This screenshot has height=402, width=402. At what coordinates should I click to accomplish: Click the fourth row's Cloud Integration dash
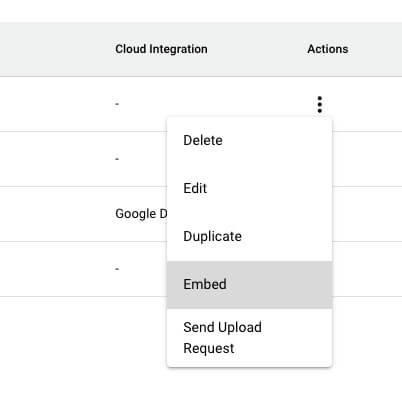click(117, 269)
